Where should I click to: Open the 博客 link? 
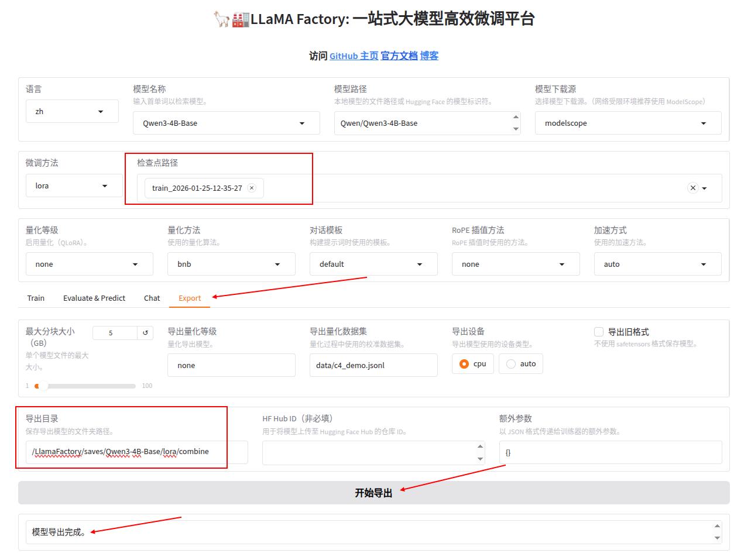(429, 56)
